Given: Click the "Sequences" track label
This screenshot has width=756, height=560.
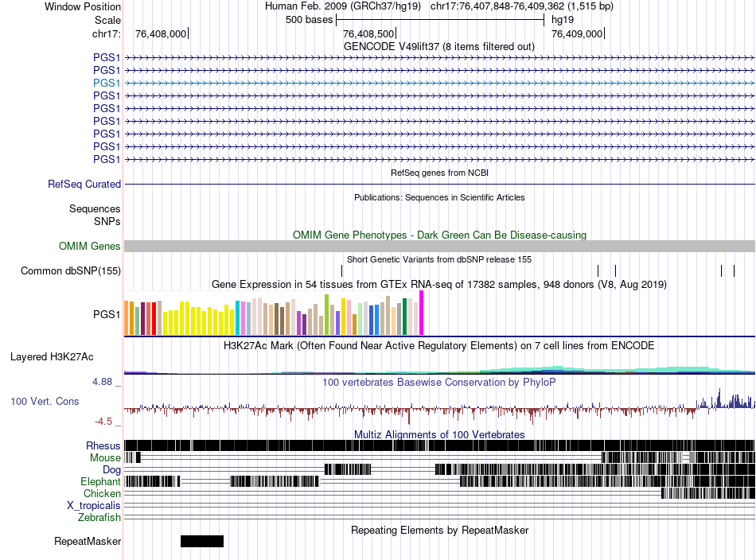Looking at the screenshot, I should pyautogui.click(x=95, y=208).
